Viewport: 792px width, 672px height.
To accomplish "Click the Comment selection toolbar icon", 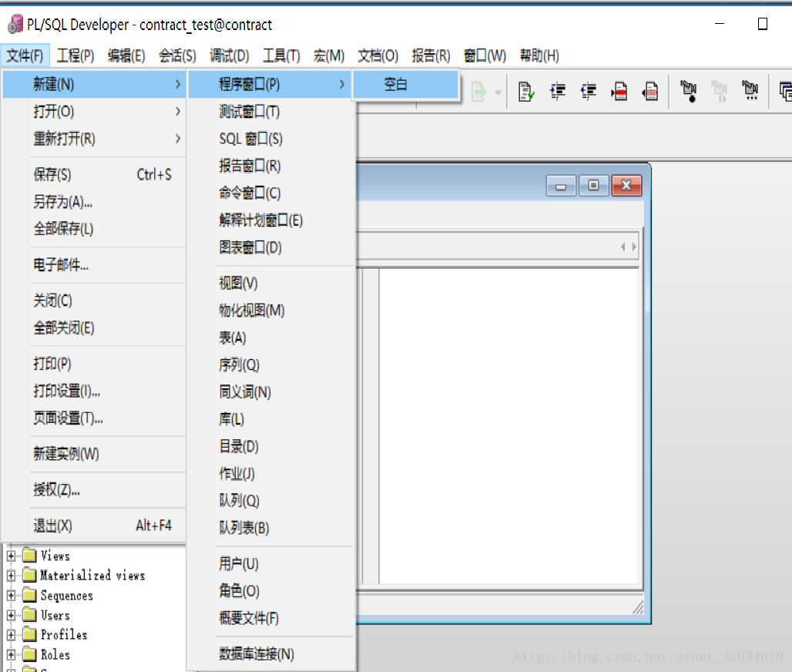I will 619,92.
